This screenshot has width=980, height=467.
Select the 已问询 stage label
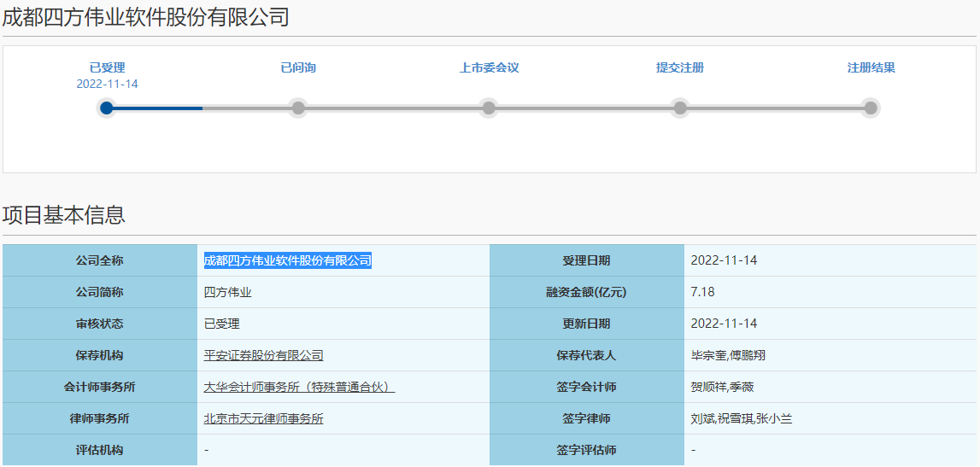point(298,67)
